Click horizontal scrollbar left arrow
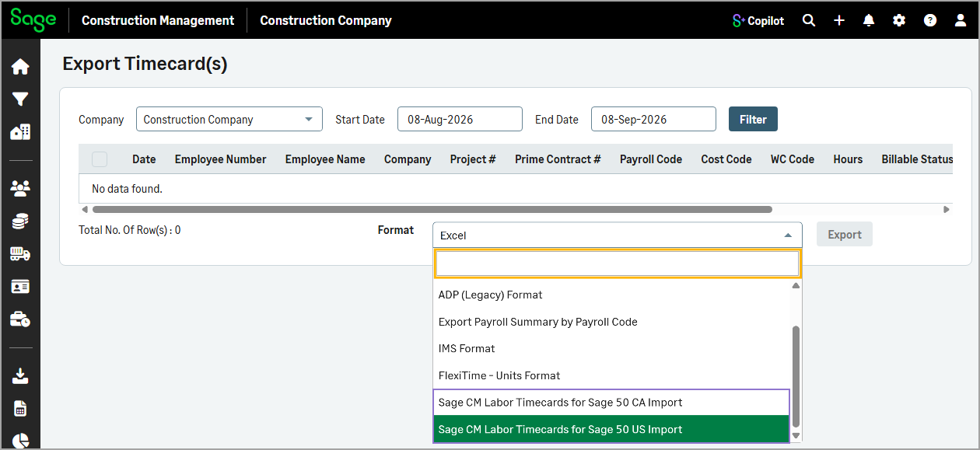The height and width of the screenshot is (450, 980). click(85, 209)
